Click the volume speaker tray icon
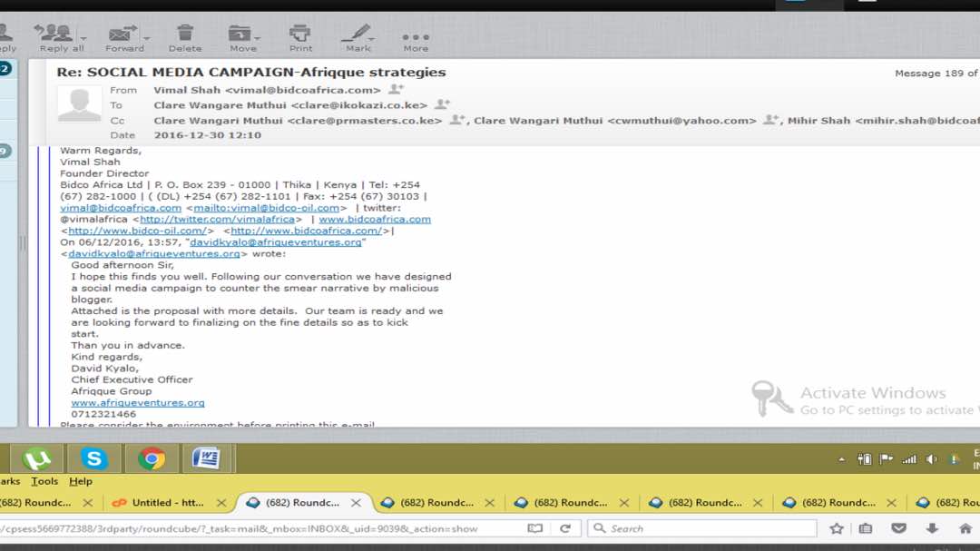 (x=931, y=459)
